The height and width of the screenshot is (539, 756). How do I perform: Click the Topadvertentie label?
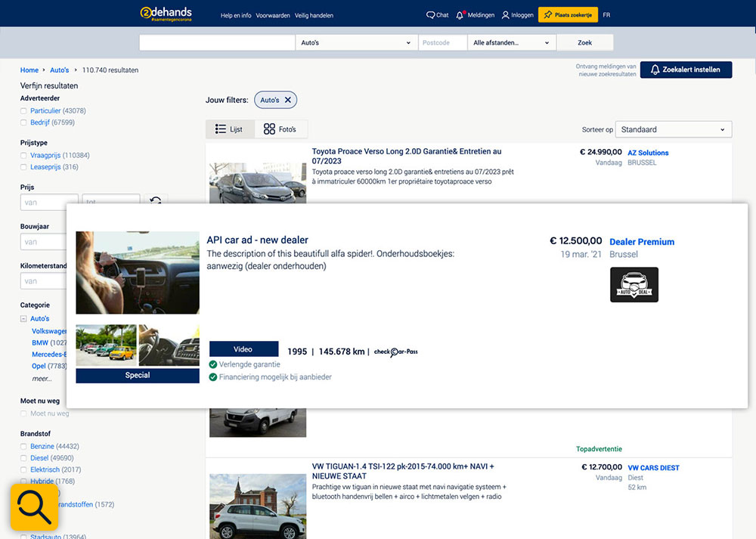coord(599,449)
